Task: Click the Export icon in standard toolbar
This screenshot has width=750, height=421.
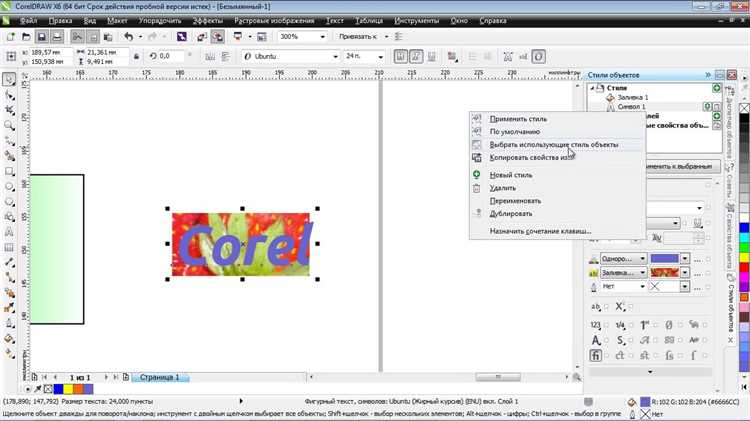Action: tap(217, 36)
